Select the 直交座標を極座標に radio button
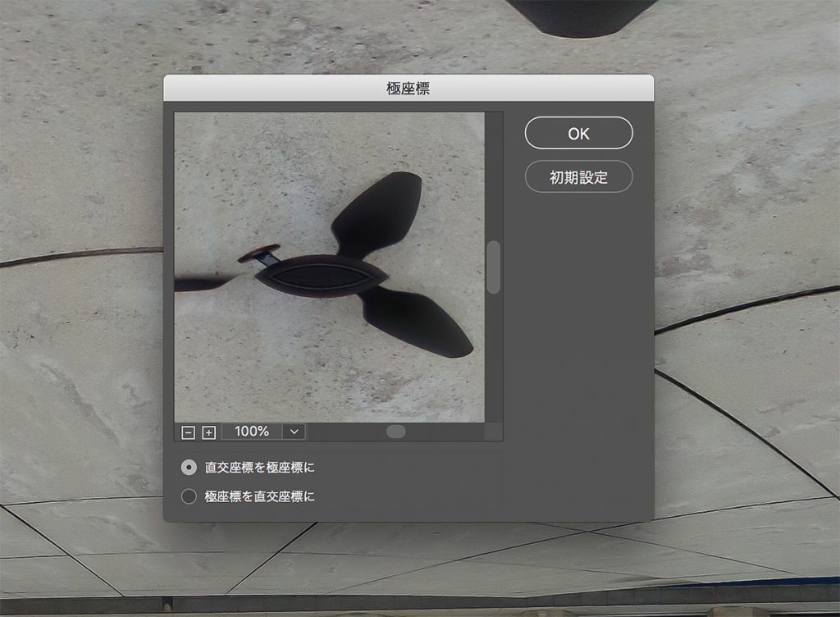Image resolution: width=840 pixels, height=617 pixels. tap(189, 468)
